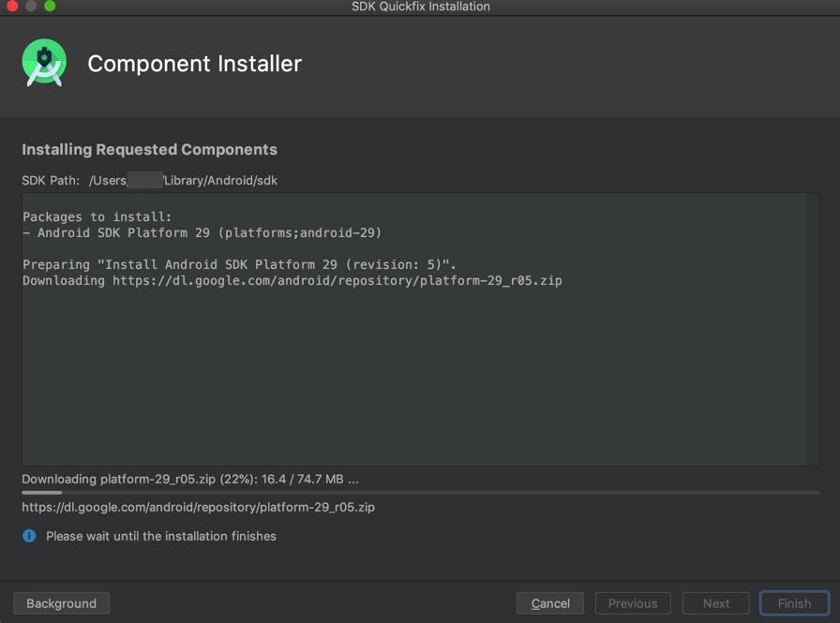This screenshot has height=623, width=840.
Task: Click the Android SDK Platform 29 log entry
Action: coord(202,233)
